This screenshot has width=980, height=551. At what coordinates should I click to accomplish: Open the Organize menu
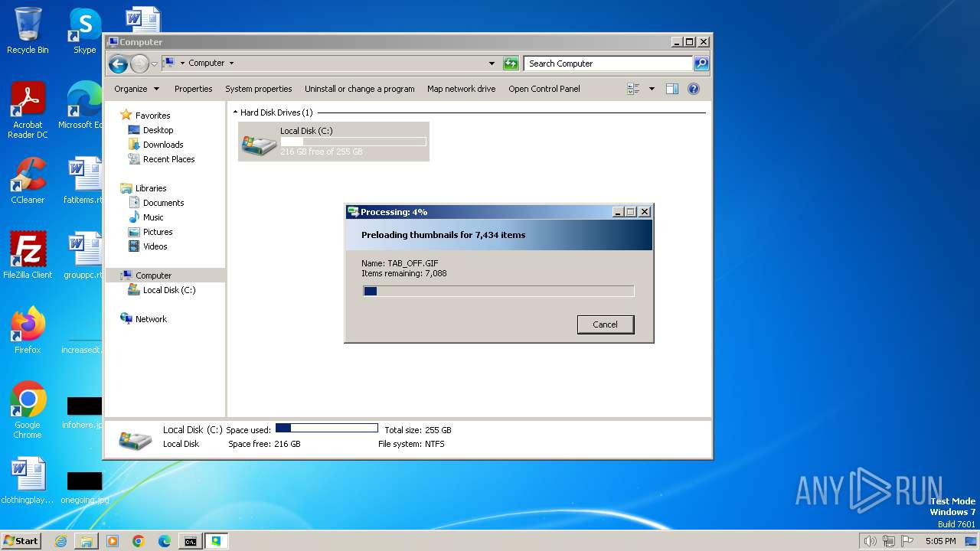pyautogui.click(x=136, y=89)
